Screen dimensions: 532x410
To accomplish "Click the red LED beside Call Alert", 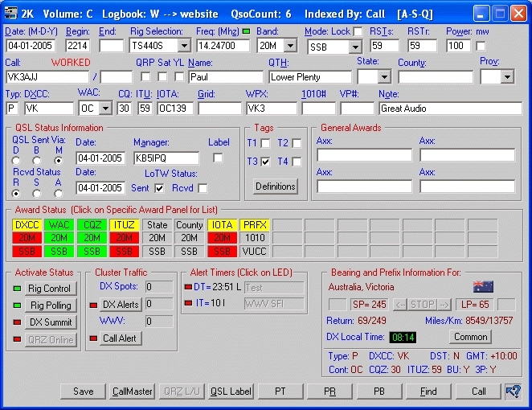I will click(x=92, y=338).
